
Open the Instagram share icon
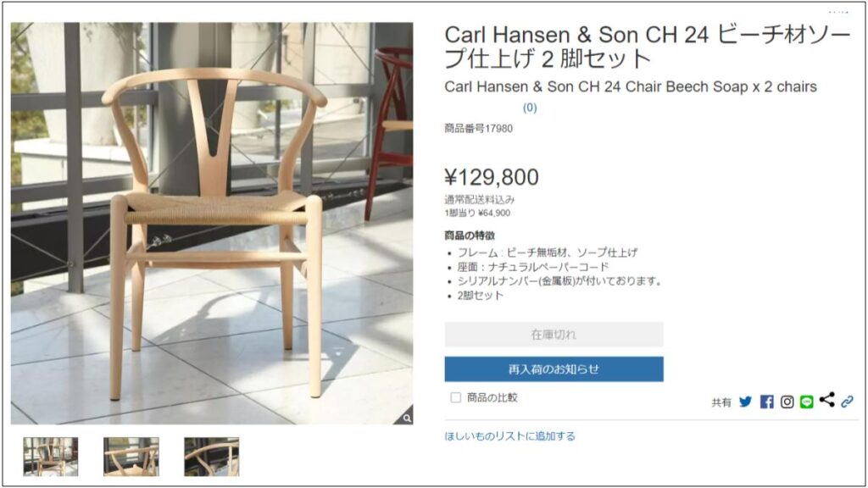pyautogui.click(x=787, y=402)
